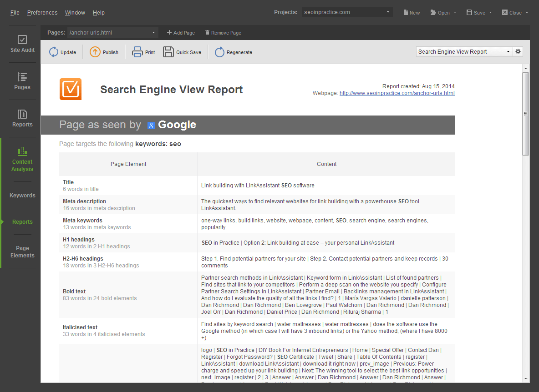Screen dimensions: 539x392
Task: Open the top Reports sidebar section
Action: click(22, 118)
